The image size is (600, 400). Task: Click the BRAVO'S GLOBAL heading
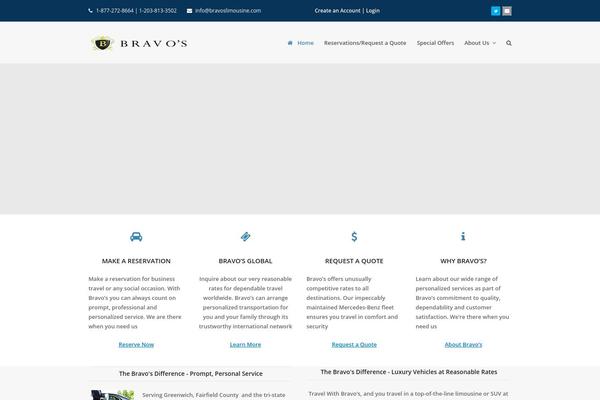[245, 261]
